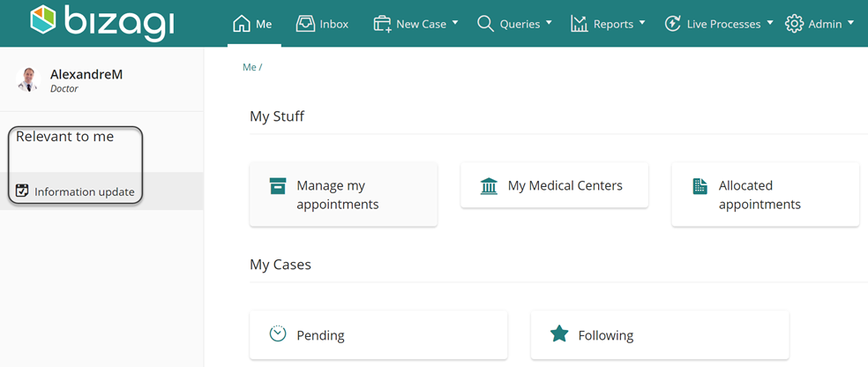Click AlexandreM's profile picture
The image size is (868, 367).
(27, 79)
